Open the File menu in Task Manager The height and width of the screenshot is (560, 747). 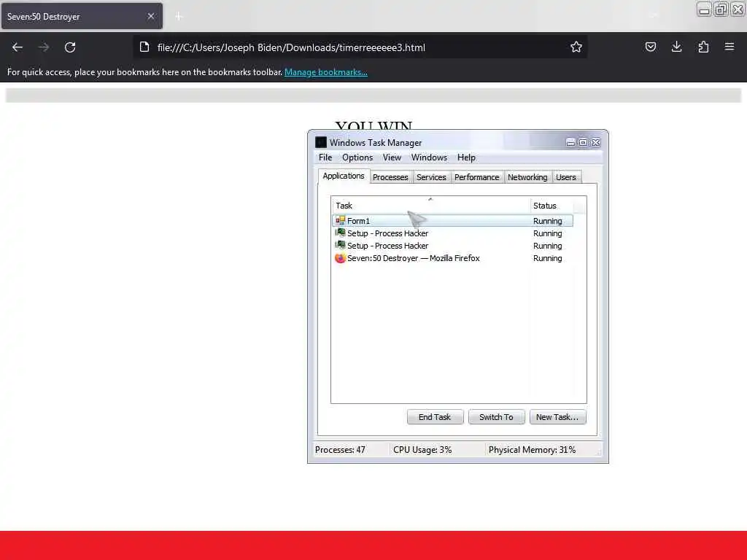click(x=325, y=157)
